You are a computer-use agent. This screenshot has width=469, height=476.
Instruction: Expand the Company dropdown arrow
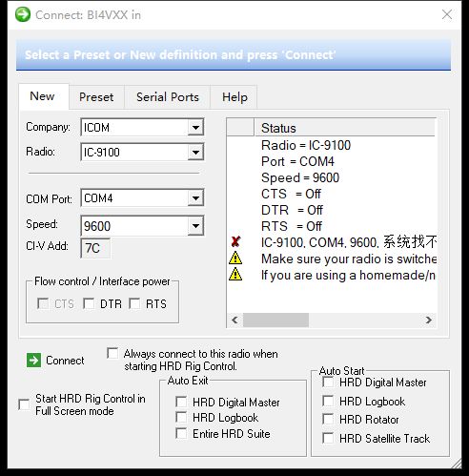(195, 128)
